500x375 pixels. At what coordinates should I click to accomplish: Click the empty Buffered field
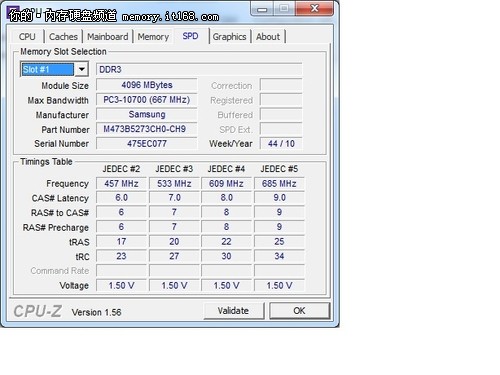coord(281,114)
